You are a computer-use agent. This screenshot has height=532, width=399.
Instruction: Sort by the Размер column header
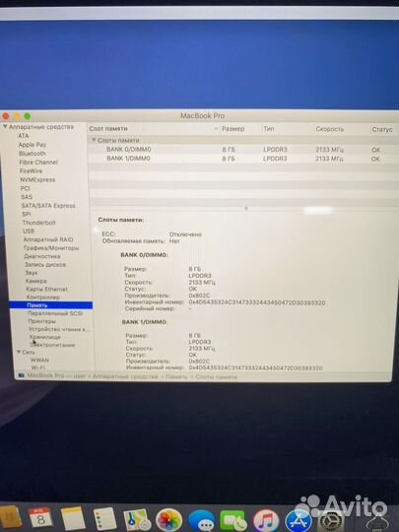(233, 129)
